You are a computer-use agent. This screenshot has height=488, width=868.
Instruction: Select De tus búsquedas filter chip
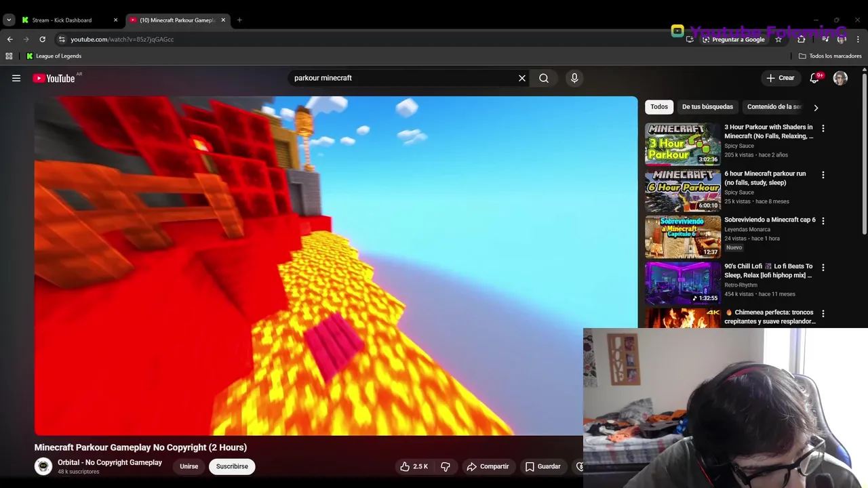(x=707, y=106)
